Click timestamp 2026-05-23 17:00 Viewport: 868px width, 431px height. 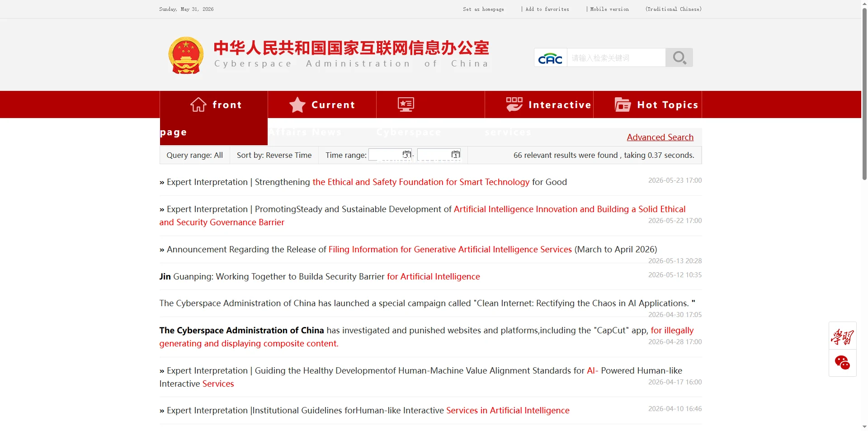tap(675, 180)
